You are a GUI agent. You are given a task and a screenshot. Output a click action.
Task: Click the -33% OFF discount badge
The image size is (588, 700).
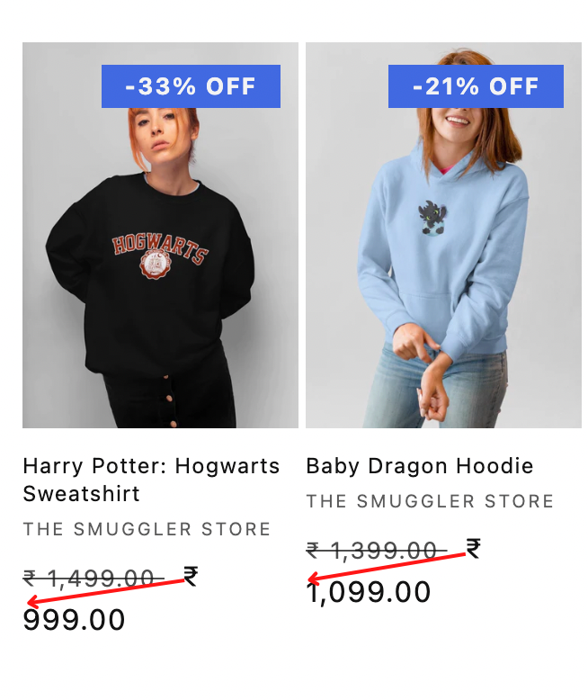(x=191, y=86)
